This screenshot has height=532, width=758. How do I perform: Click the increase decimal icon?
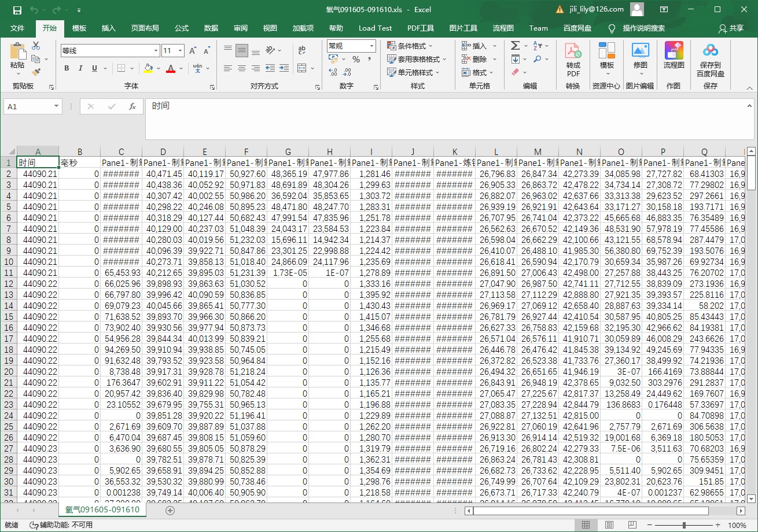point(333,72)
